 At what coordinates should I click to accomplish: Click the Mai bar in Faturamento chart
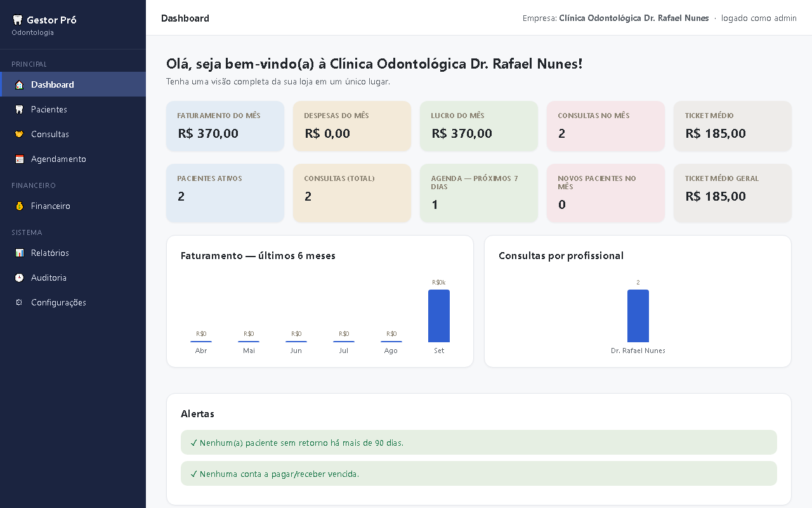click(249, 342)
